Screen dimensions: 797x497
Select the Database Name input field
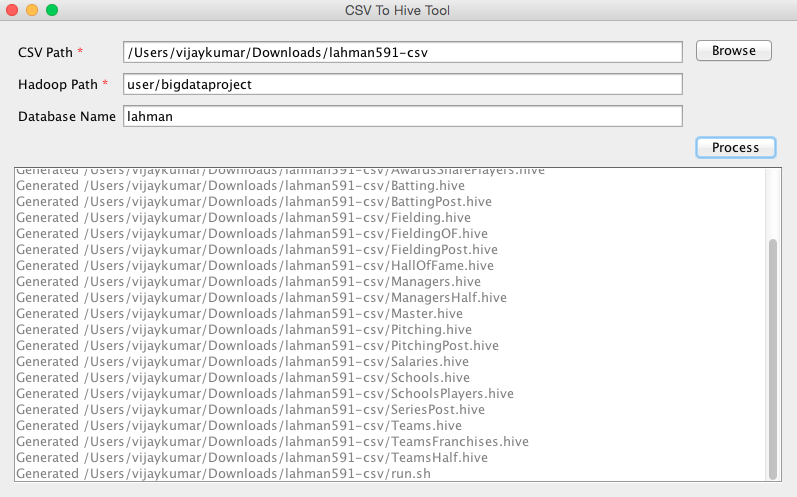click(402, 117)
